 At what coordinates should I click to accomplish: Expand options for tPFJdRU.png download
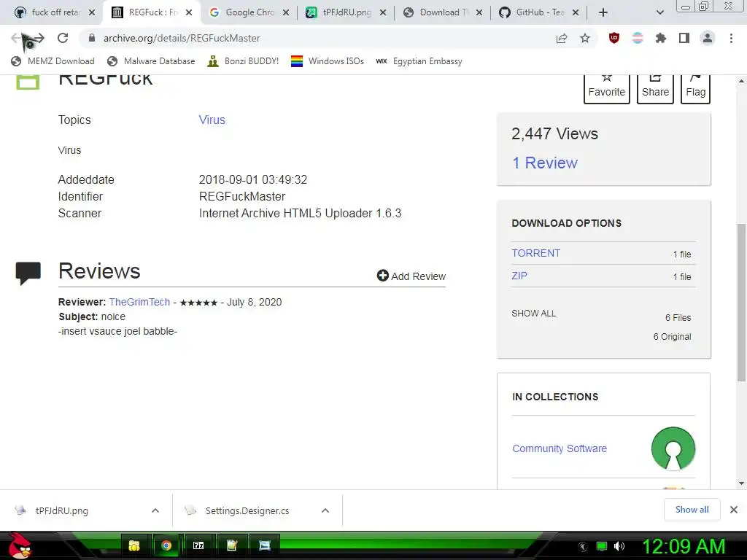155,510
